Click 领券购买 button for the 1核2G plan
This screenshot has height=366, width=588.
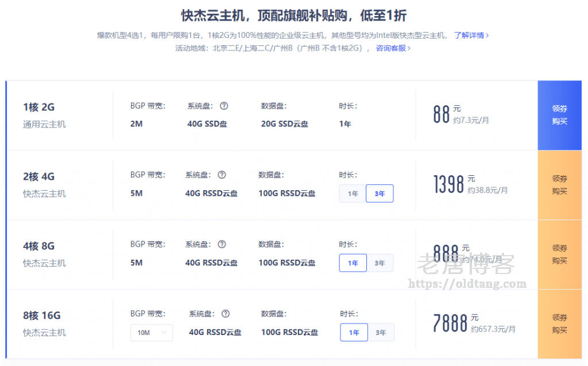[x=559, y=115]
